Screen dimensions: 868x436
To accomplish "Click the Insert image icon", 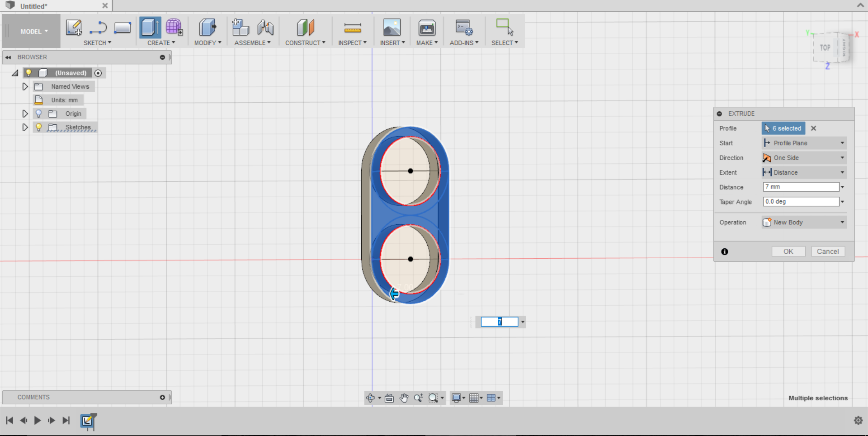I will coord(392,28).
